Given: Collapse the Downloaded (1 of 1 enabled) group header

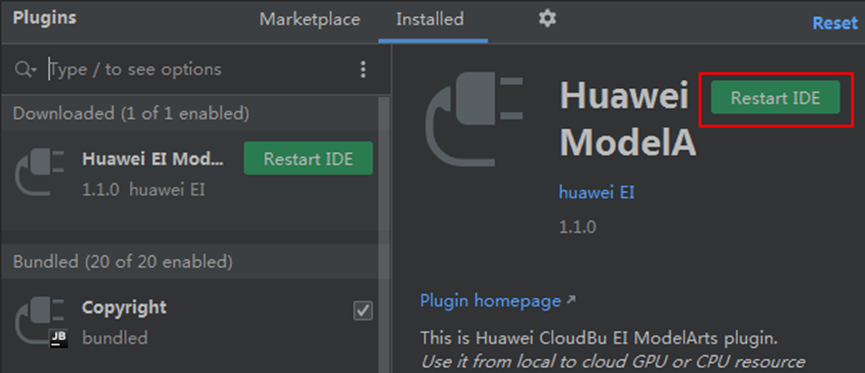Looking at the screenshot, I should 189,114.
